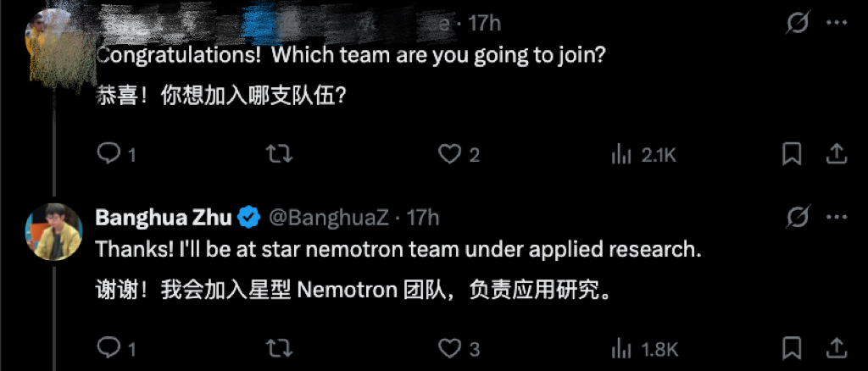The image size is (868, 371).
Task: Reply to the Congratulations tweet
Action: 109,154
